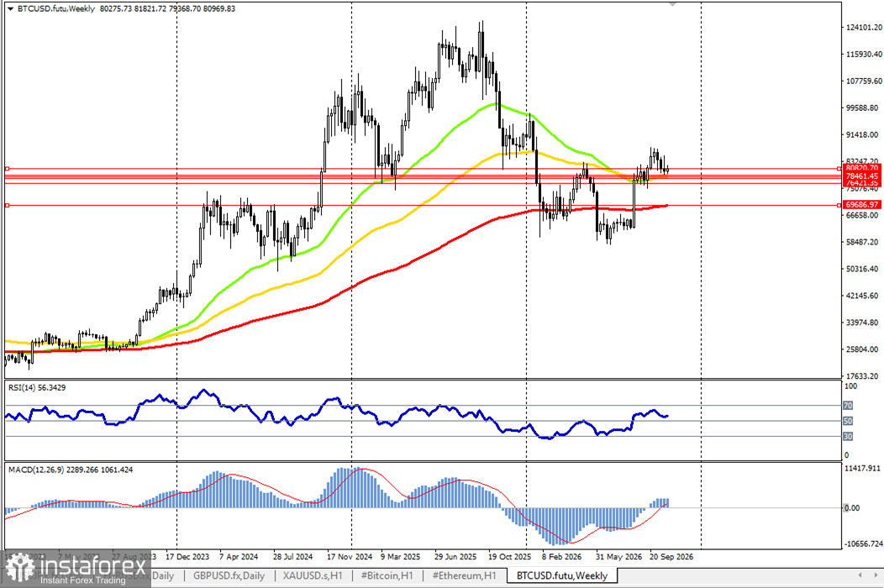
Task: Click the 8 Feb 2026 date label
Action: coord(562,556)
